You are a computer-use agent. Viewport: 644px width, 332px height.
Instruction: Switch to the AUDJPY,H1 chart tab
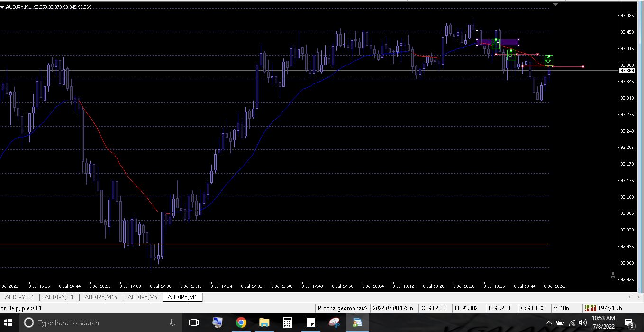pyautogui.click(x=59, y=297)
